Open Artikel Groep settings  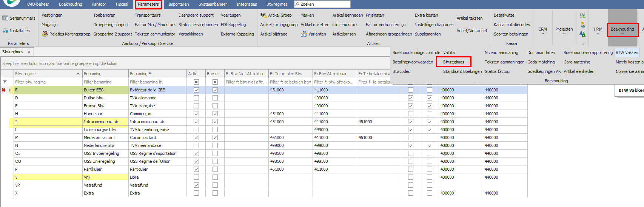coord(276,15)
